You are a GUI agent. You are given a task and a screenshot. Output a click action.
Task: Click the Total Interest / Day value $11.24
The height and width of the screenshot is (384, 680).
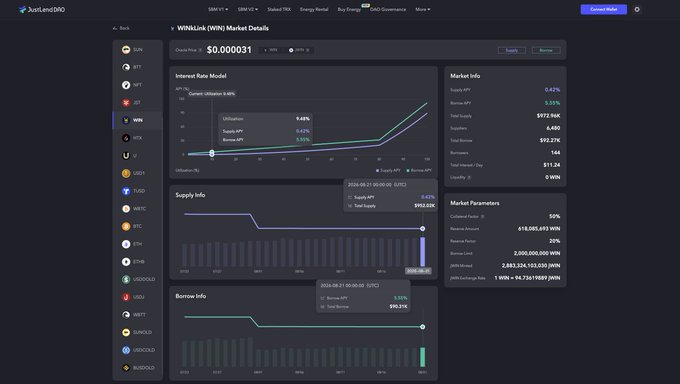pyautogui.click(x=552, y=165)
